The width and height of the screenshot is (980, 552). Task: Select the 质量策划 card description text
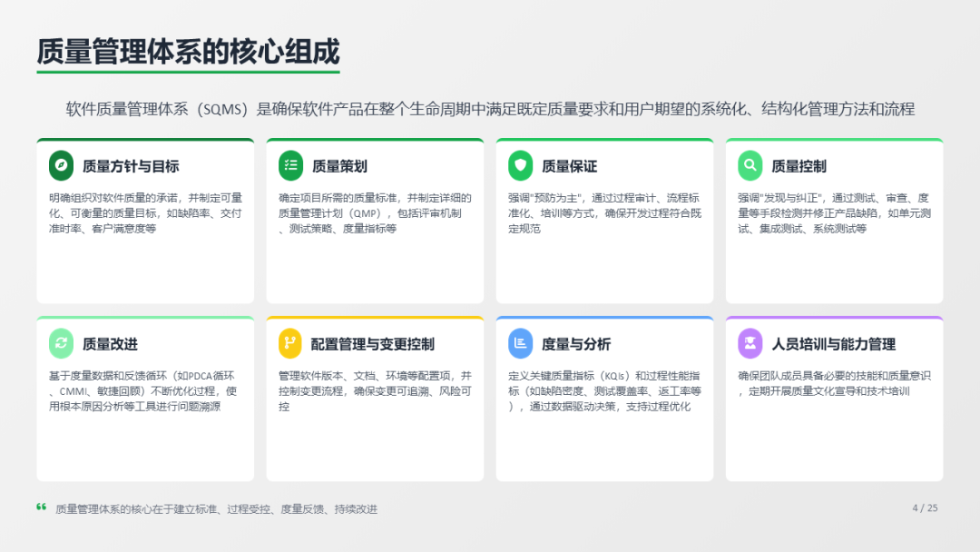pos(375,213)
